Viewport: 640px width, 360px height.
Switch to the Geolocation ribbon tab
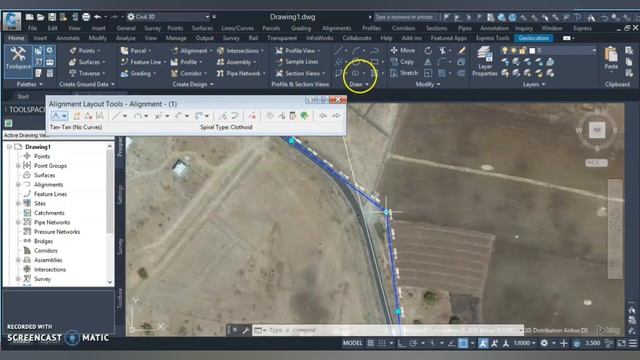click(x=533, y=38)
